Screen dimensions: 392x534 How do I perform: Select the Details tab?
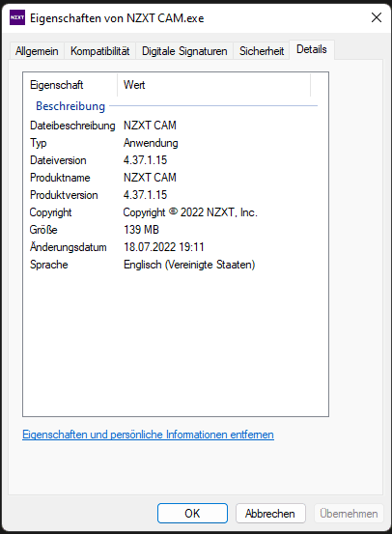pyautogui.click(x=312, y=49)
